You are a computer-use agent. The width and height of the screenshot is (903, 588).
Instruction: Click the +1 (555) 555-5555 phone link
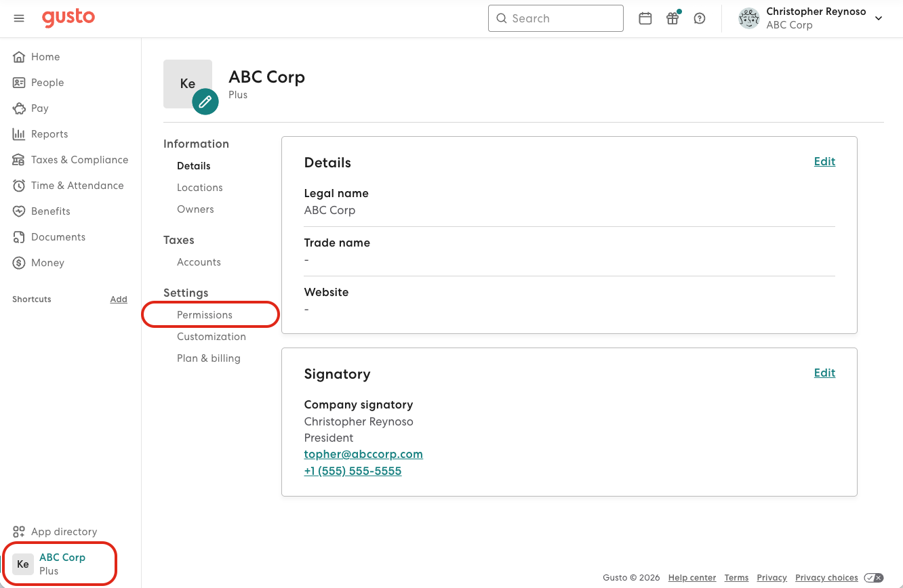pyautogui.click(x=353, y=471)
